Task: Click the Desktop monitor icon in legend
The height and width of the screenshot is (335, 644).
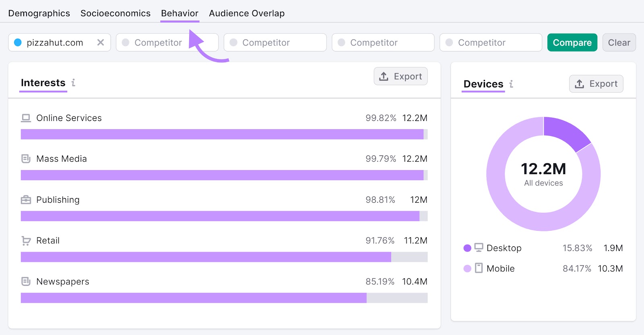Action: [x=479, y=248]
